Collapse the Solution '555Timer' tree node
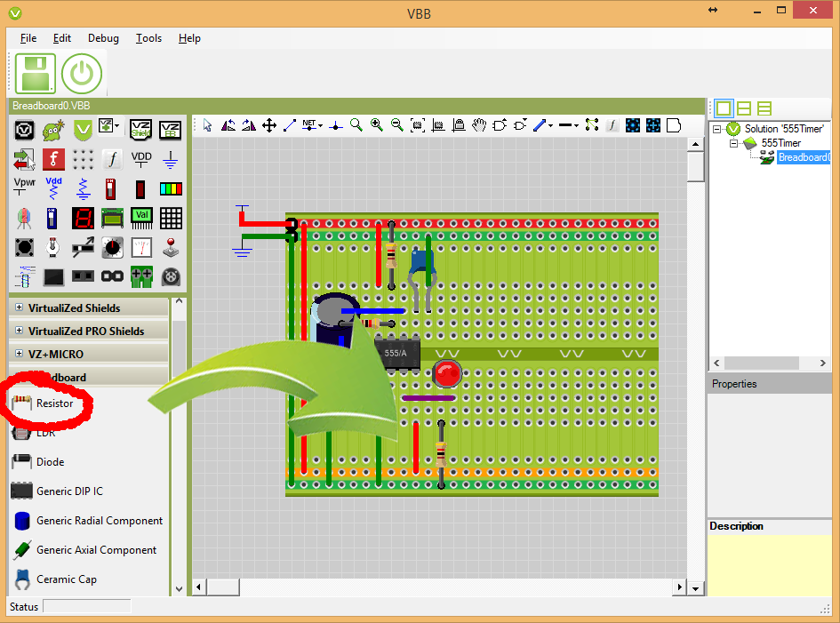 (x=718, y=130)
